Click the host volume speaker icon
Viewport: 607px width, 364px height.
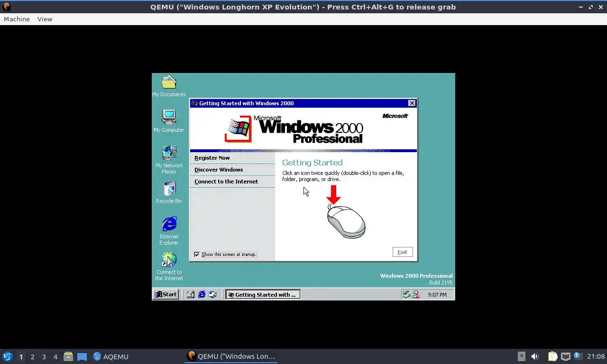(x=535, y=356)
